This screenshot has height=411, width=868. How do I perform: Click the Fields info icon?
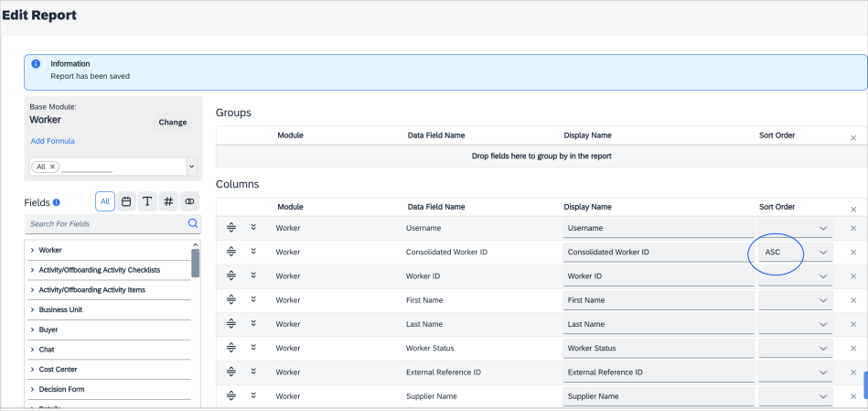[x=57, y=202]
